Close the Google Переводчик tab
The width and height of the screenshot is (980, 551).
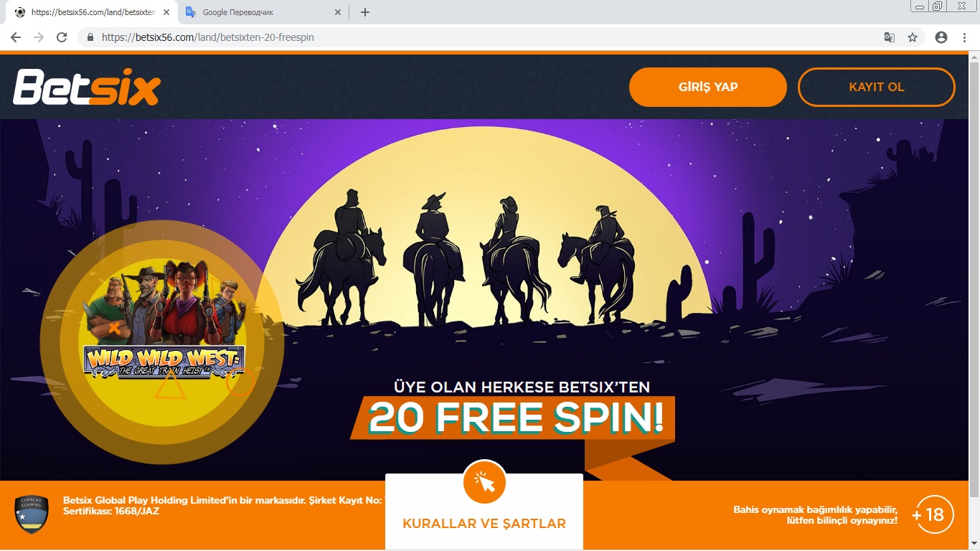[338, 12]
